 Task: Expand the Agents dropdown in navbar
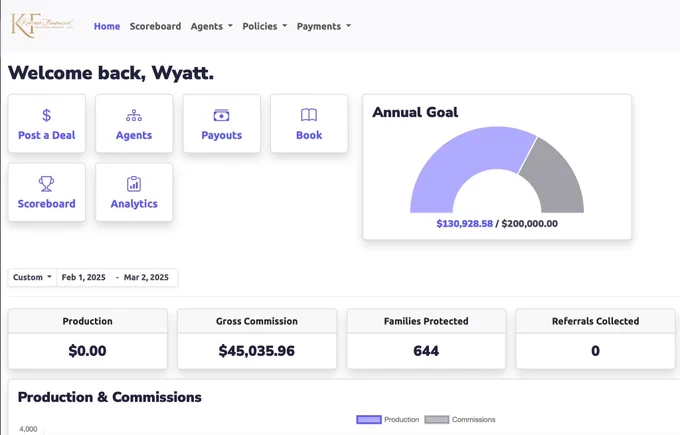pos(212,26)
